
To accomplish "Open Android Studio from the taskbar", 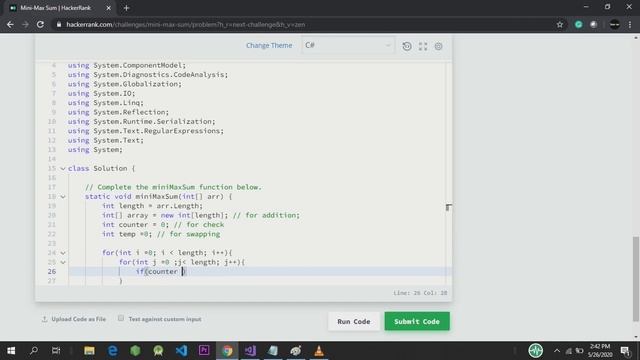I will point(158,351).
